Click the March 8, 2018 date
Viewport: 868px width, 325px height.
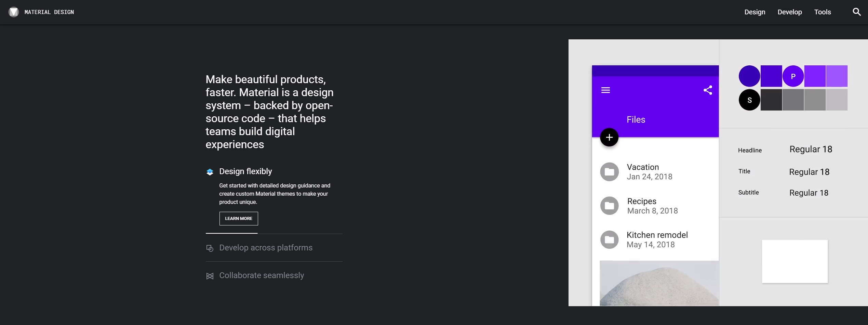point(652,211)
